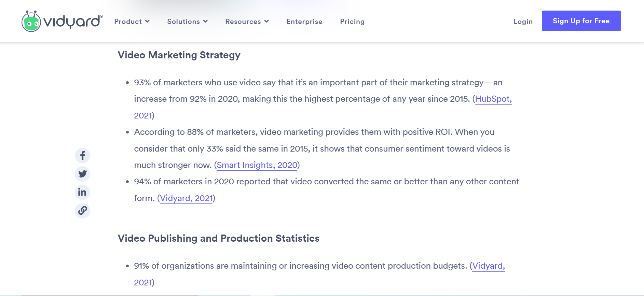Screen dimensions: 644x296
Task: Follow the Vidyard, 2021 conversion link
Action: tap(186, 198)
